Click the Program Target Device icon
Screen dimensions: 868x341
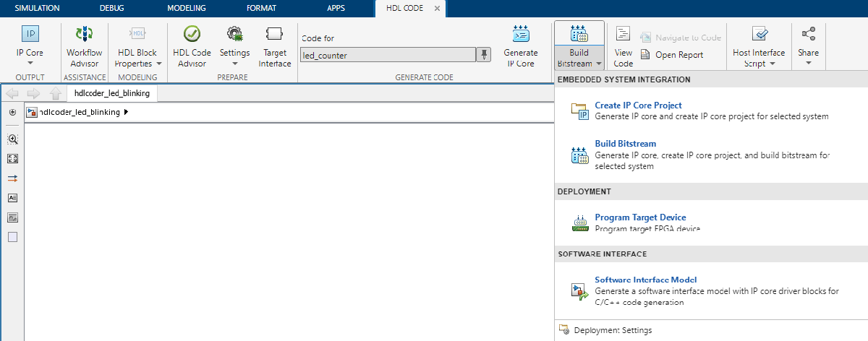580,223
